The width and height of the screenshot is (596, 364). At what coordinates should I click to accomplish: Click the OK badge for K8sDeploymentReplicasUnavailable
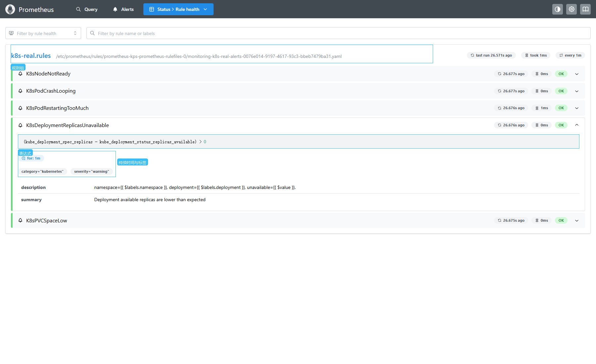561,125
